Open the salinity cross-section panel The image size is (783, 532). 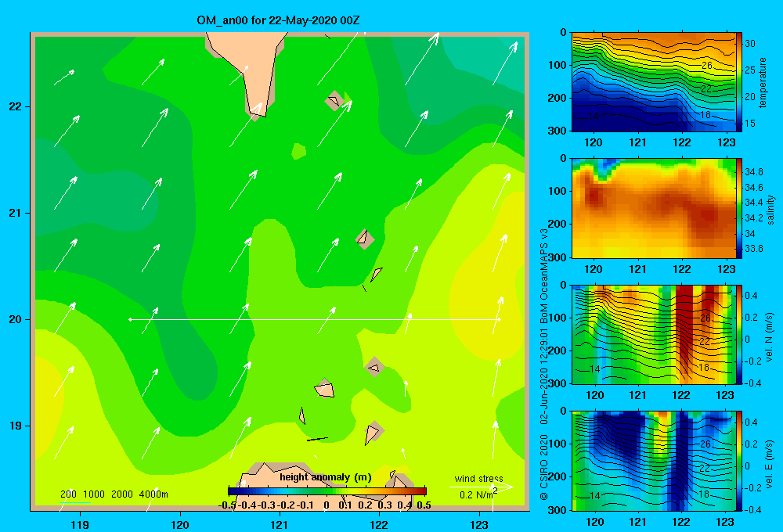654,208
